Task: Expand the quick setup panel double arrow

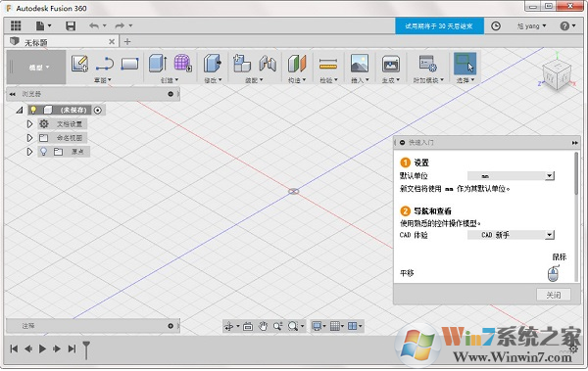Action: click(x=574, y=143)
